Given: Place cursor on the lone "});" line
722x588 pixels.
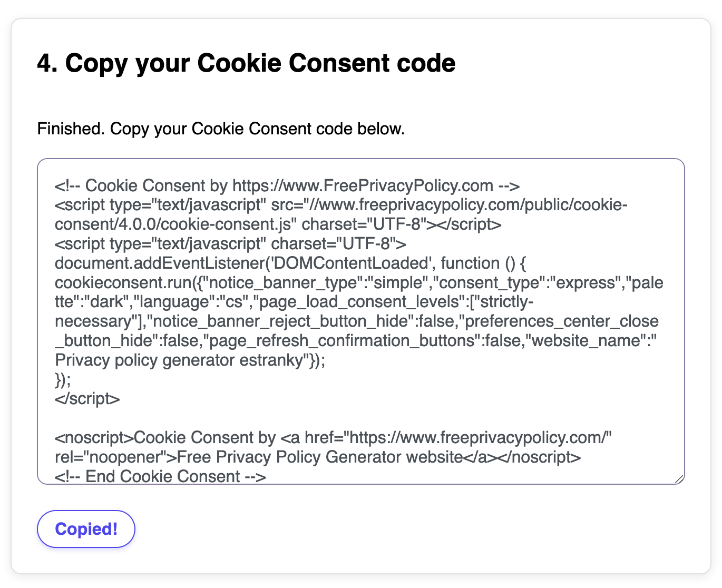Looking at the screenshot, I should pos(63,379).
